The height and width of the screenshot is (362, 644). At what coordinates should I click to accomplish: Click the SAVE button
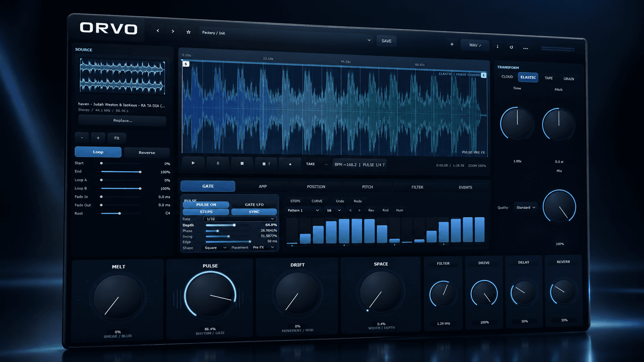pyautogui.click(x=386, y=41)
